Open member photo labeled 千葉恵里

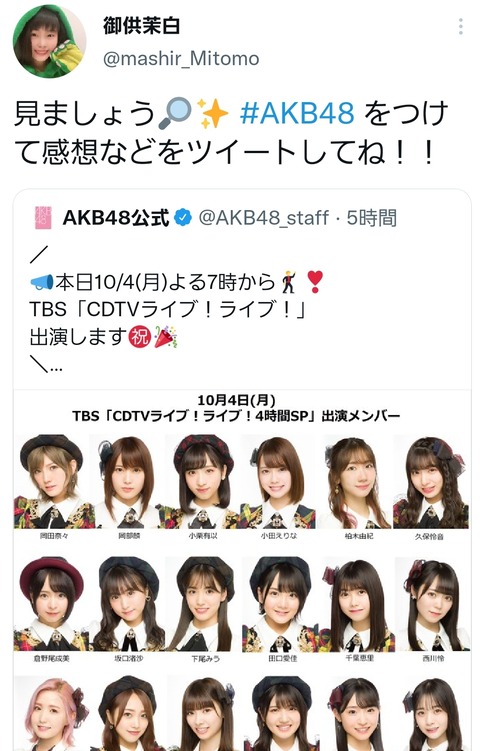pyautogui.click(x=359, y=603)
